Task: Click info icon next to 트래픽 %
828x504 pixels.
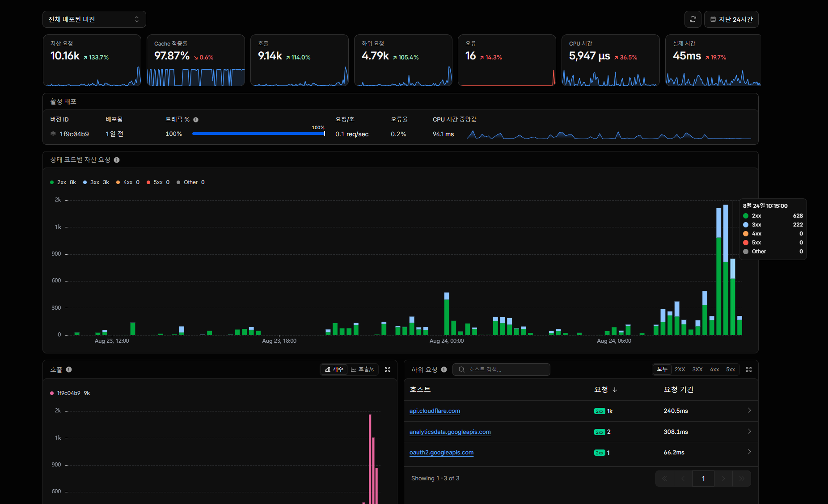Action: point(196,120)
